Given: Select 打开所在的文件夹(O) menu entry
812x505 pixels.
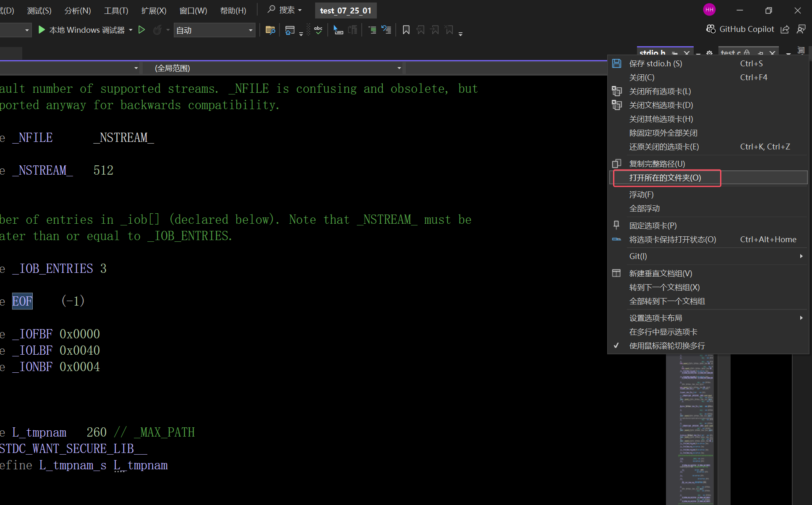Looking at the screenshot, I should point(665,178).
